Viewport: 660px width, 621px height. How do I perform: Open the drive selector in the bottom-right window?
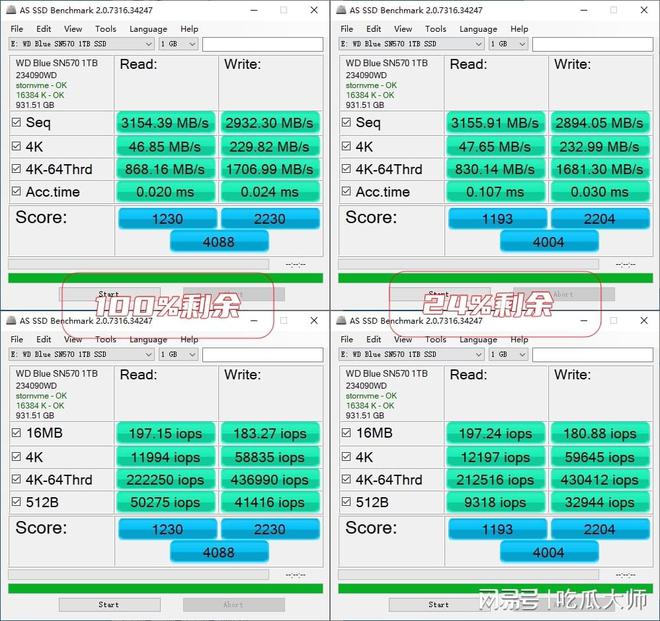tap(411, 354)
